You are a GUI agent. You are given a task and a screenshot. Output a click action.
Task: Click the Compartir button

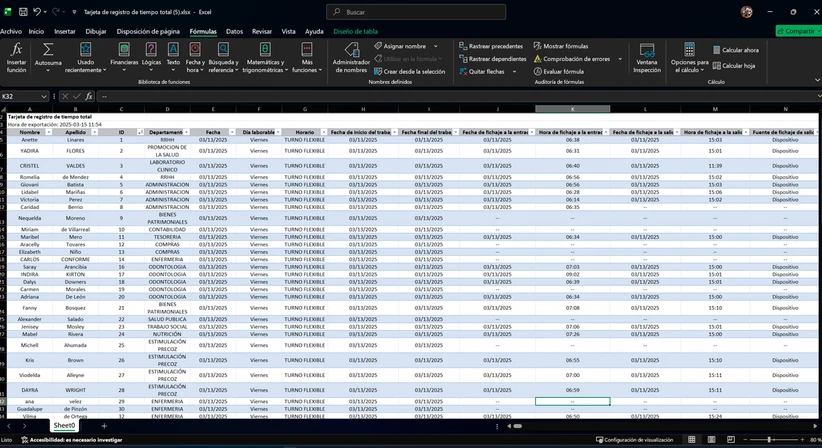[798, 31]
